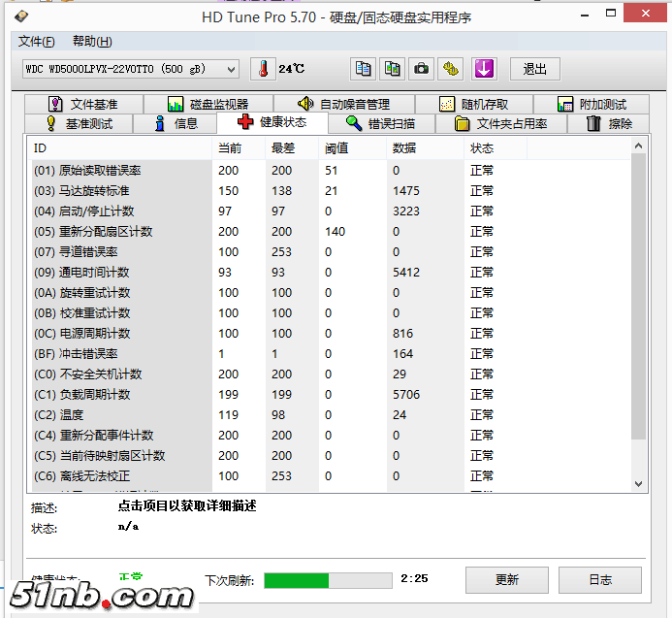Image resolution: width=672 pixels, height=618 pixels.
Task: Click the green refresh progress bar
Action: [x=328, y=580]
